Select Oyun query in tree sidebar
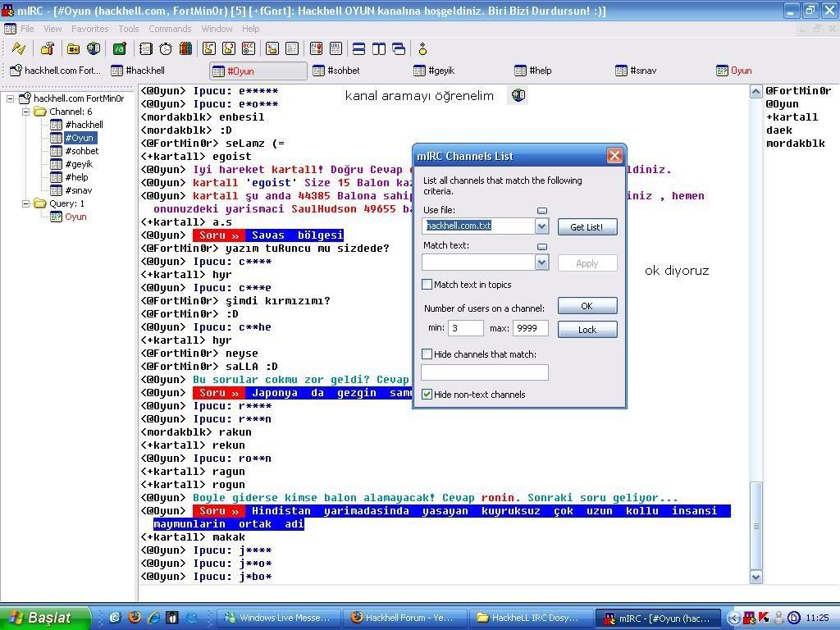 coord(75,217)
